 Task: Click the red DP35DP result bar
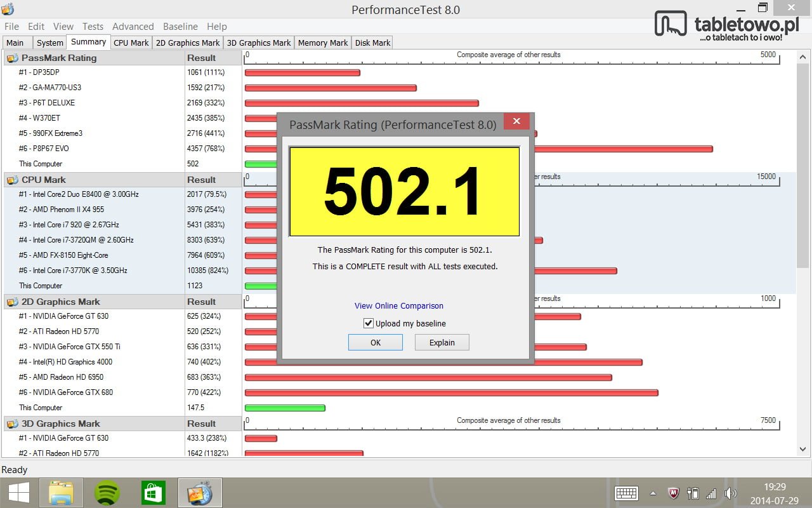point(303,72)
